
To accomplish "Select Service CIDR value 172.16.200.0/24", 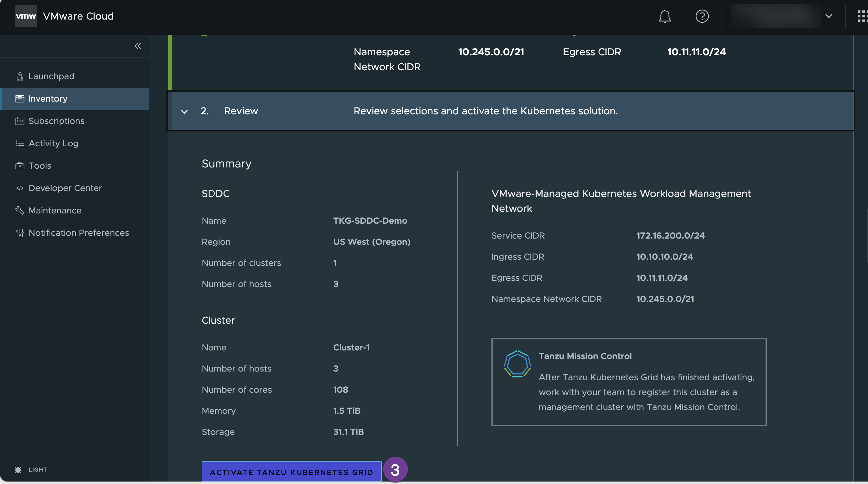I will pos(670,235).
